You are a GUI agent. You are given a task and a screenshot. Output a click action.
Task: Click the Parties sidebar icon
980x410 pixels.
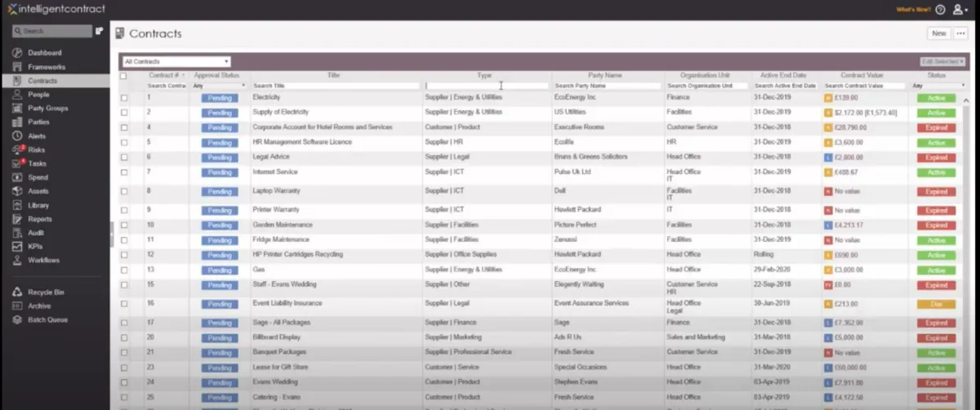click(18, 123)
